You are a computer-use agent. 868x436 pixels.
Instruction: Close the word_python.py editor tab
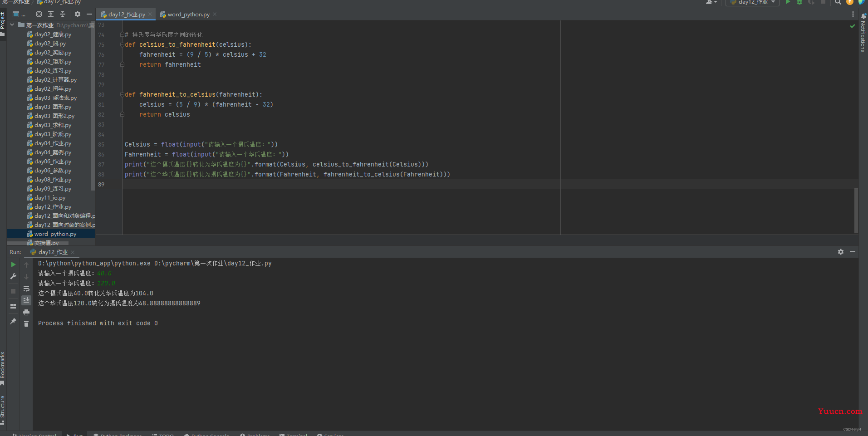(215, 15)
